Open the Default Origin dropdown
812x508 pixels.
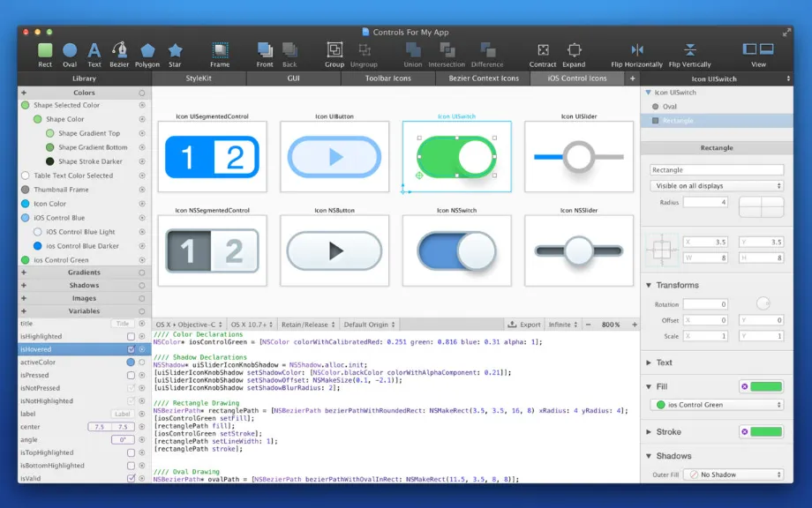pyautogui.click(x=369, y=325)
